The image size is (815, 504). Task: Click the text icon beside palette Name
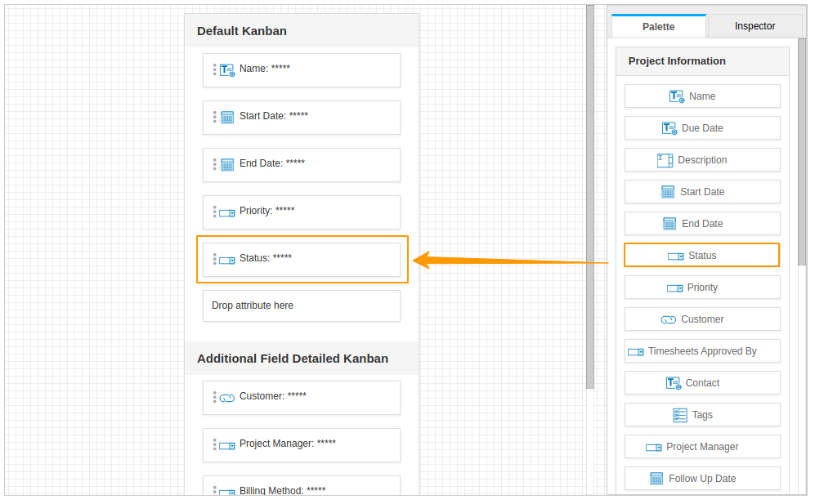676,96
